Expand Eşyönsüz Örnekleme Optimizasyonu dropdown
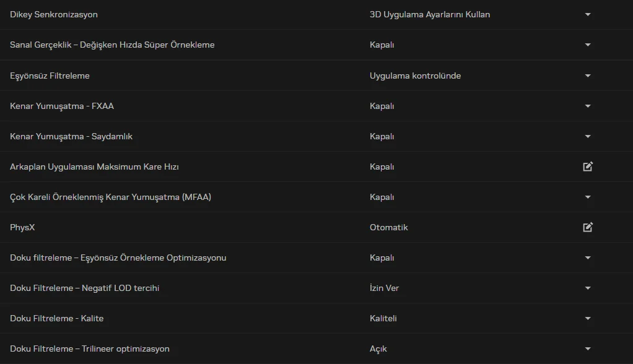The width and height of the screenshot is (633, 364). pos(588,258)
